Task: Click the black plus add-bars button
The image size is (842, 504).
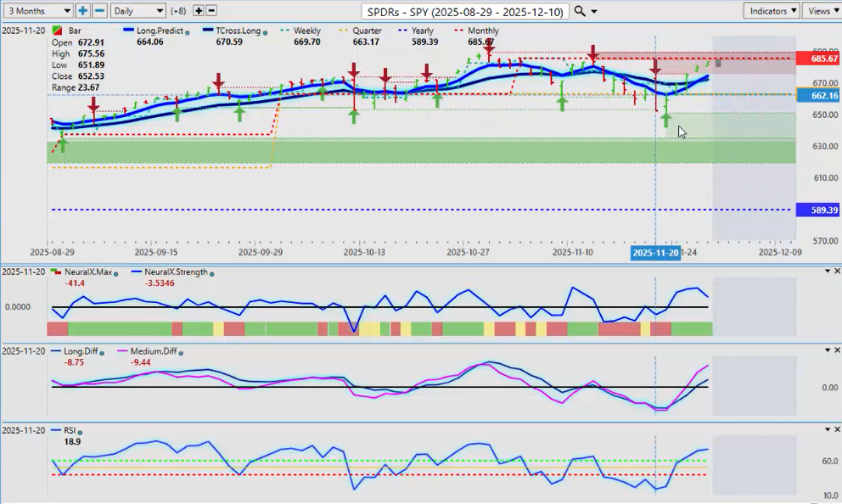Action: [x=199, y=11]
